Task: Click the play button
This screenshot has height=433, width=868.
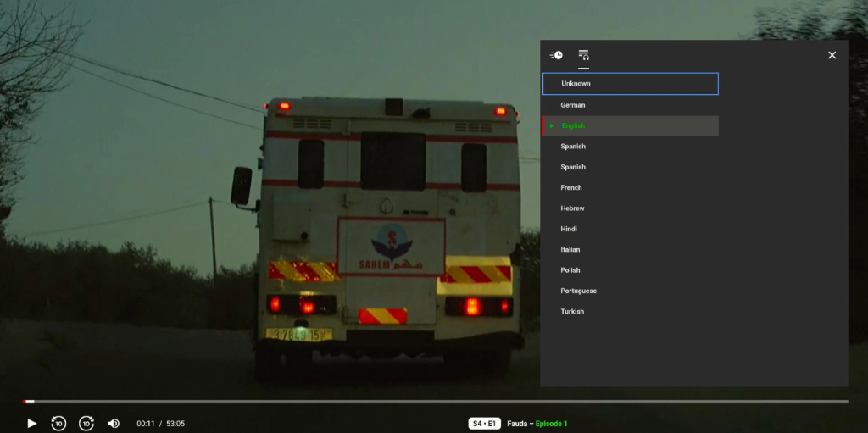Action: pyautogui.click(x=32, y=424)
